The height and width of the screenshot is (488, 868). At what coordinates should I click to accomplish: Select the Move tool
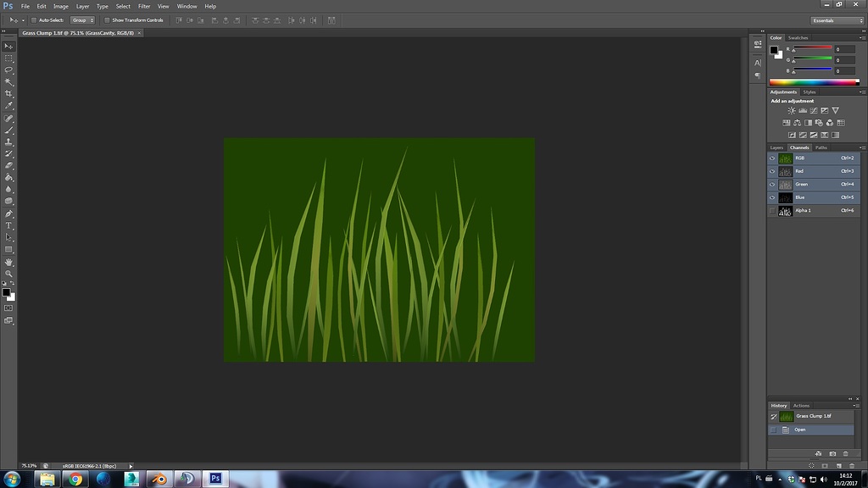[8, 47]
